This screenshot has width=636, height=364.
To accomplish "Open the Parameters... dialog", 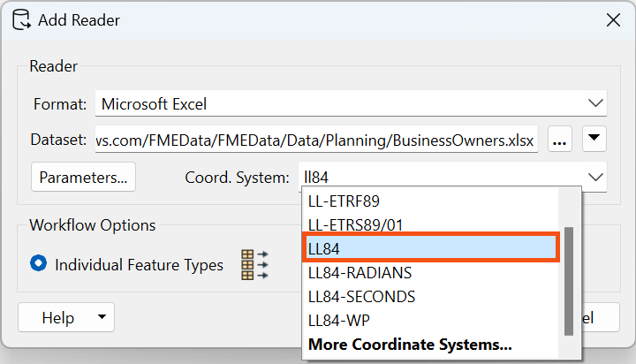I will coord(84,176).
